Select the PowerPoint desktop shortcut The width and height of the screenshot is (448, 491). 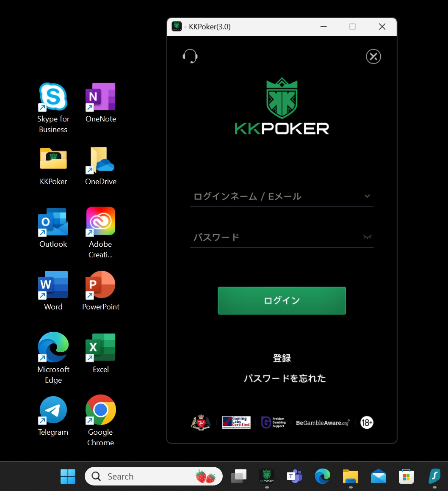point(100,291)
